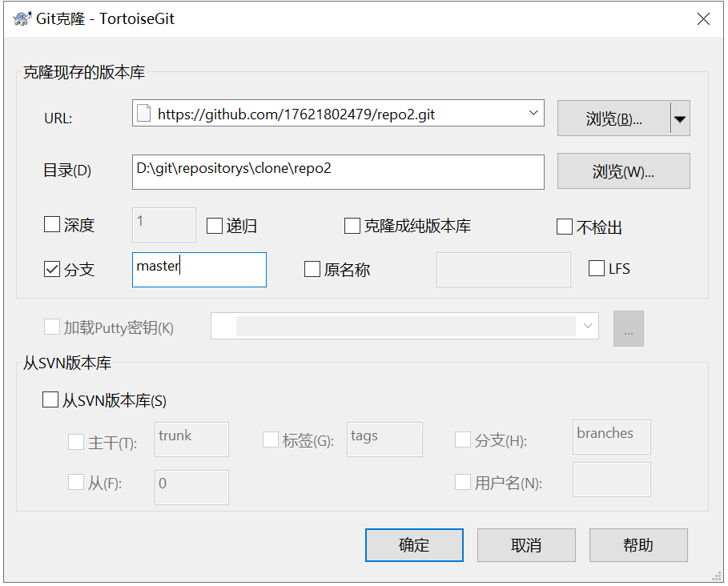Toggle the 加载Putty密钥(K) checkbox

pos(52,327)
